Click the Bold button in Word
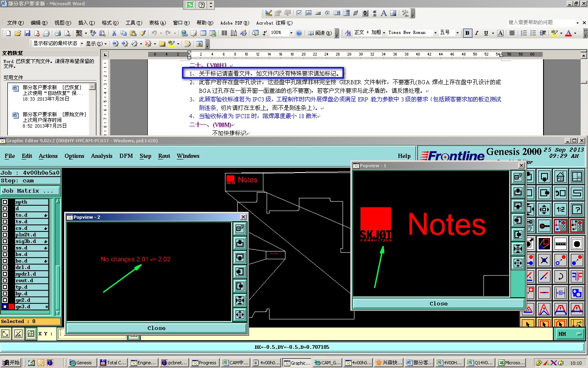The height and width of the screenshot is (368, 588). [x=467, y=33]
